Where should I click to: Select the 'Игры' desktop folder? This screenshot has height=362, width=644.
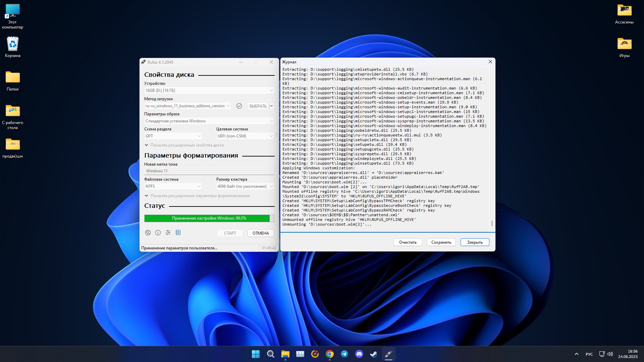click(x=624, y=47)
